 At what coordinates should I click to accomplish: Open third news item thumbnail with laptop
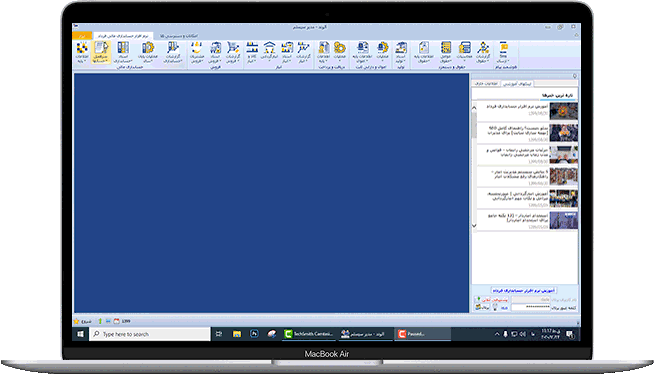click(563, 154)
